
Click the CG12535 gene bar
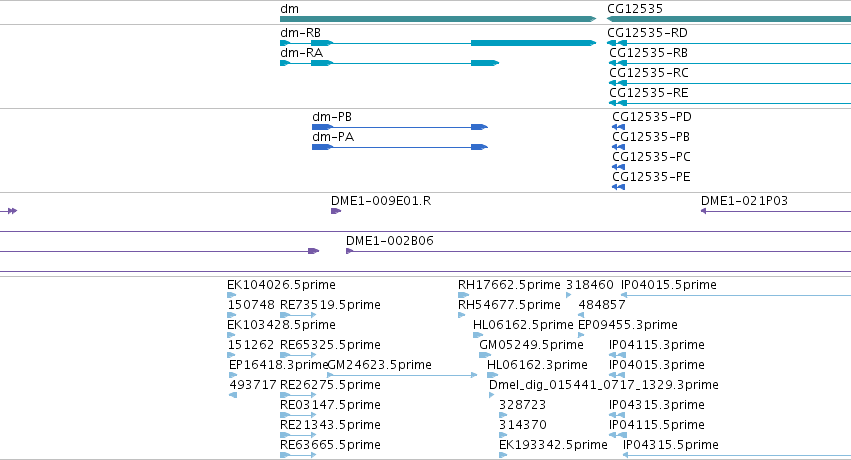(x=729, y=19)
